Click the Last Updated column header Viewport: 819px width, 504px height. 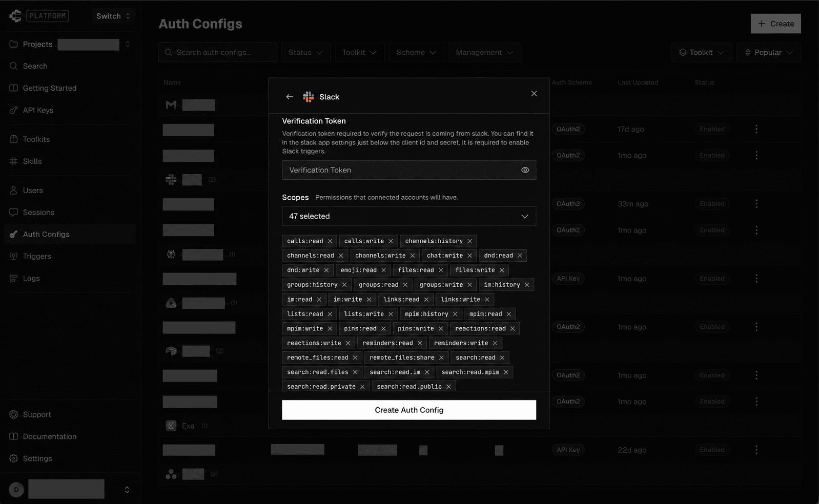pos(638,82)
